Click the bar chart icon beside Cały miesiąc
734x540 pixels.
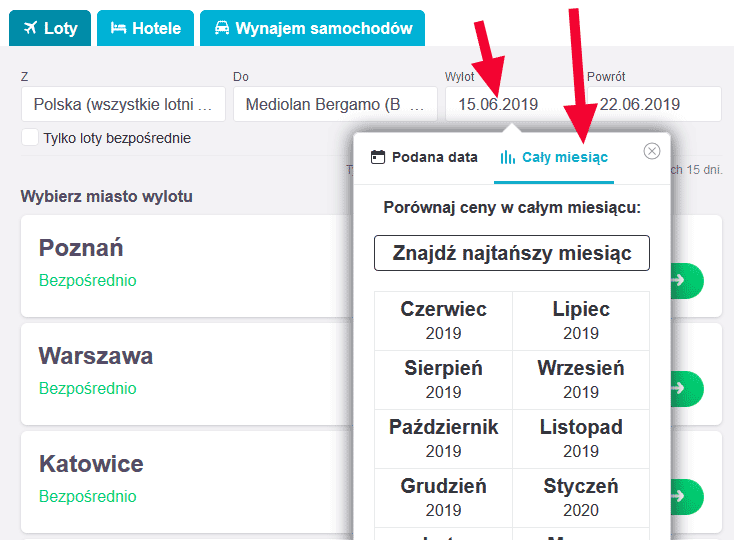pos(508,157)
